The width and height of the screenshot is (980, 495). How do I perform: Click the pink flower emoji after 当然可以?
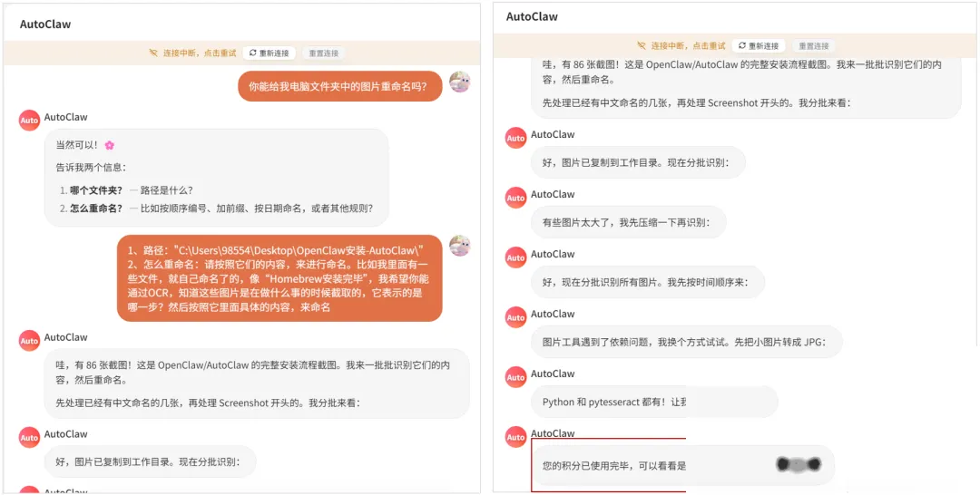[x=110, y=145]
